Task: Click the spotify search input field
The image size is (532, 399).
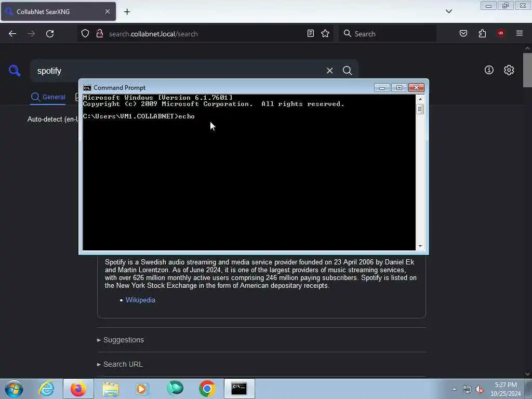Action: (177, 71)
